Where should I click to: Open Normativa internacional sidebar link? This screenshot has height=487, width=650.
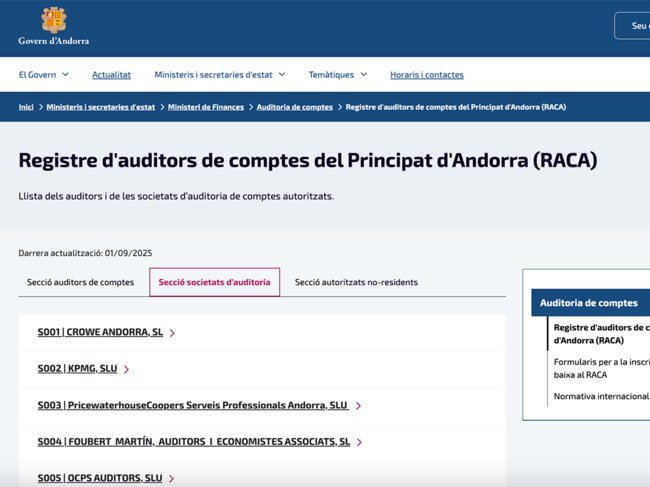[601, 397]
